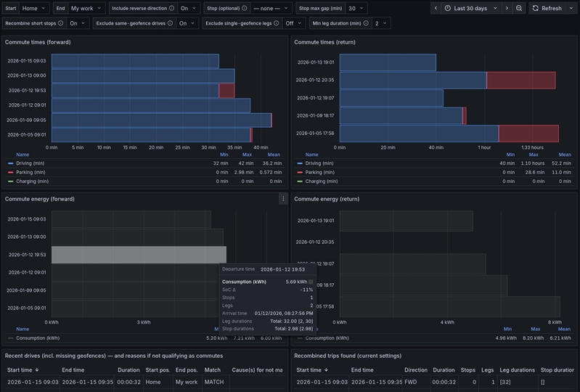This screenshot has width=580, height=392.
Task: Open the Commute energy forward panel menu
Action: coord(283,199)
